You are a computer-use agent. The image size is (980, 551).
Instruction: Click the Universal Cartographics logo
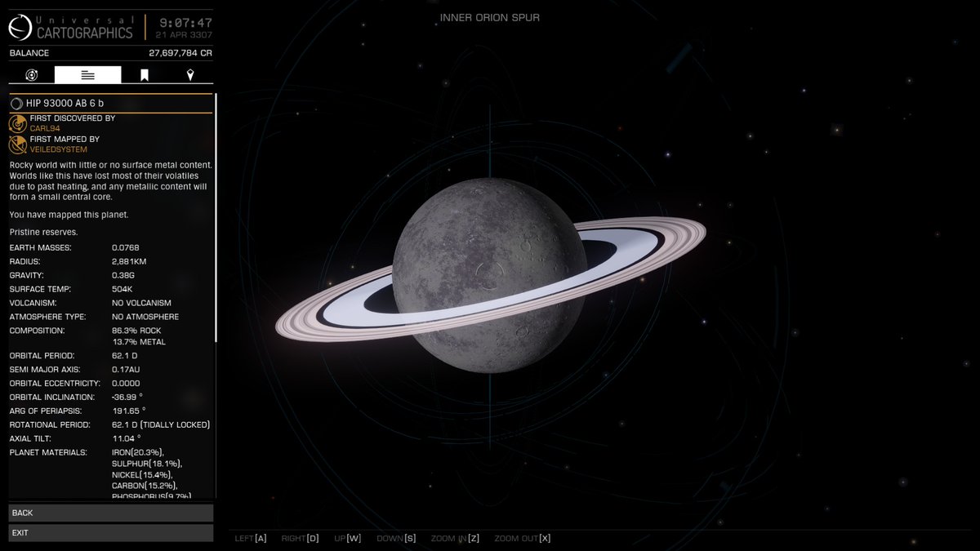pyautogui.click(x=19, y=29)
